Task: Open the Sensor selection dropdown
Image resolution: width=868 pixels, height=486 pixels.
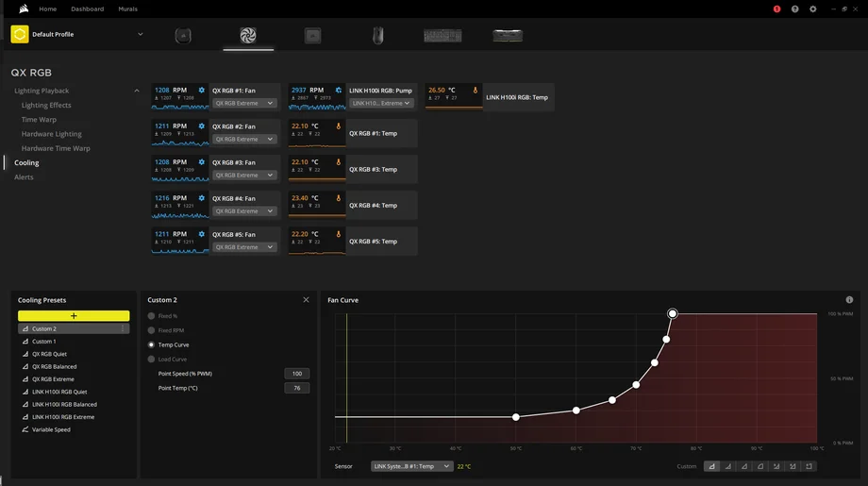Action: [412, 466]
